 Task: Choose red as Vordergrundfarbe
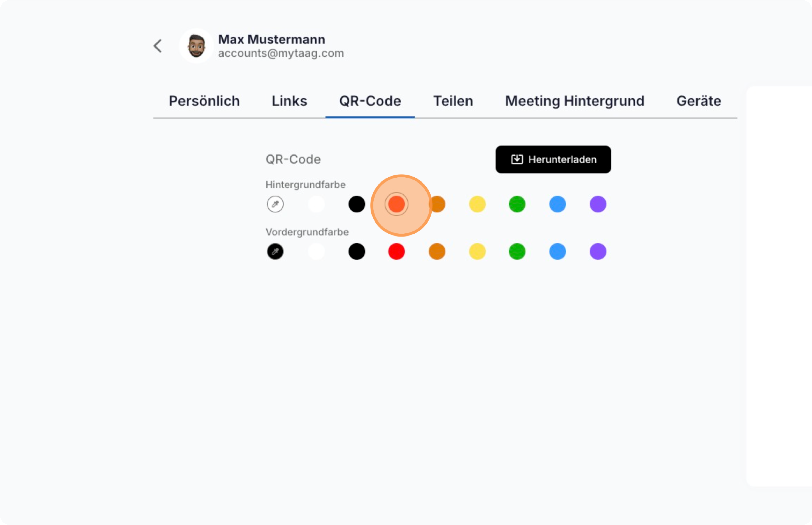[x=396, y=252]
